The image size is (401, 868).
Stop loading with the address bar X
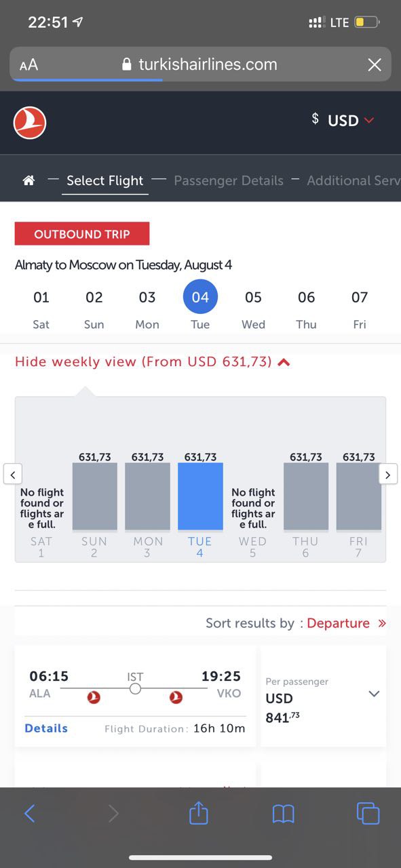[x=375, y=64]
